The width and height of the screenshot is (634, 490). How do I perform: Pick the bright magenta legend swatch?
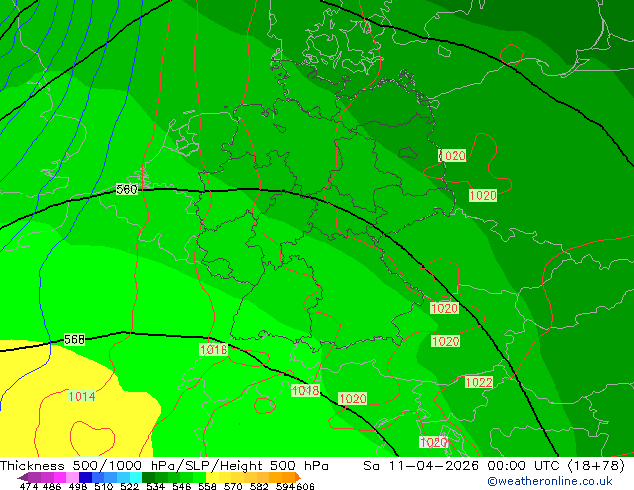pyautogui.click(x=59, y=477)
